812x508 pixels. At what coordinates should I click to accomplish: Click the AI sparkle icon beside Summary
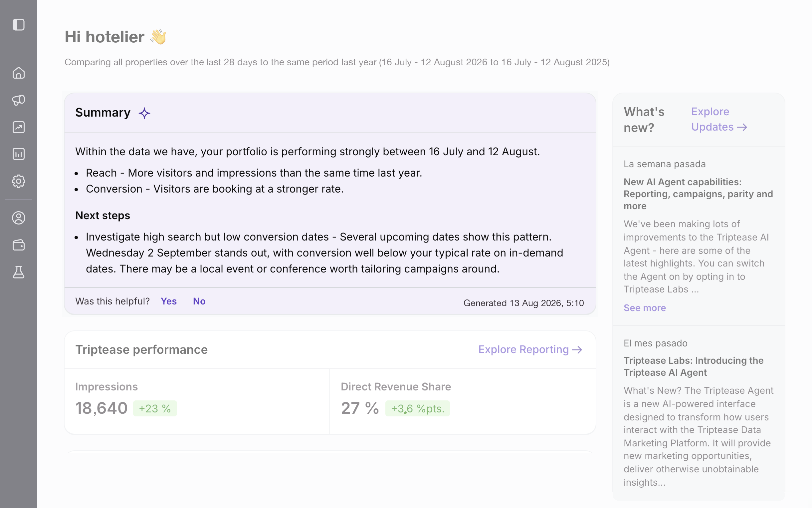tap(144, 113)
